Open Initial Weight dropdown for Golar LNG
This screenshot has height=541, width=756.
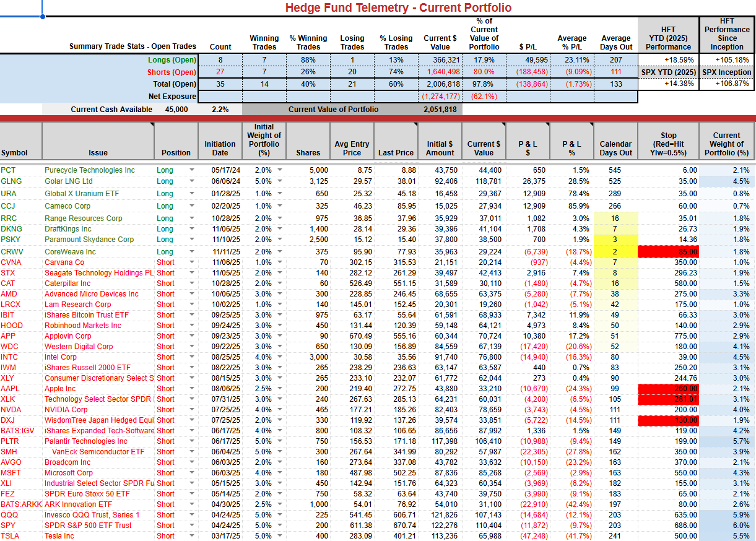[280, 181]
